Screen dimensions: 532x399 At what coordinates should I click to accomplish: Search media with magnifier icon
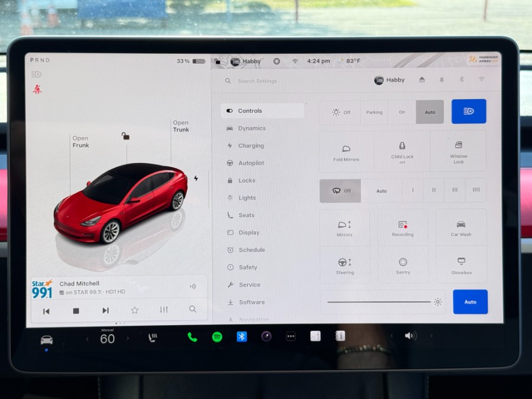point(193,309)
